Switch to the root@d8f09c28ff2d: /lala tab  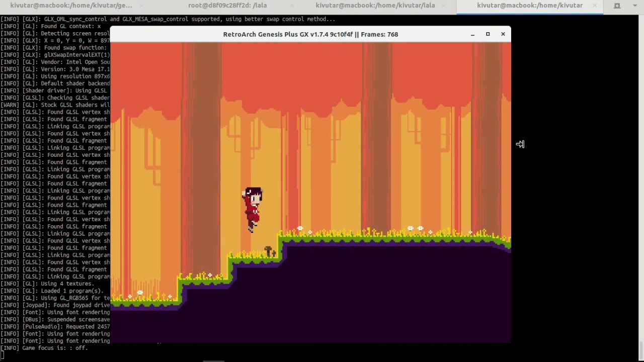pyautogui.click(x=227, y=6)
